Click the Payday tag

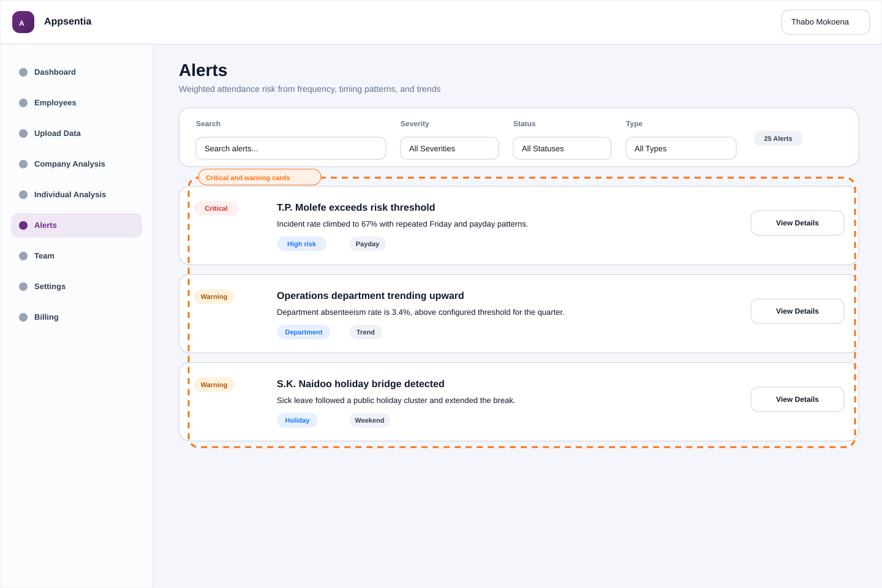click(367, 244)
